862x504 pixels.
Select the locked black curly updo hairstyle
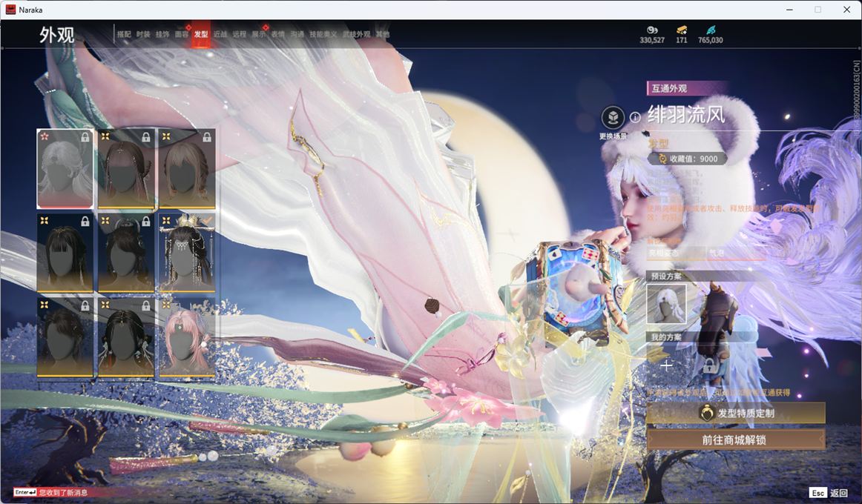(65, 337)
